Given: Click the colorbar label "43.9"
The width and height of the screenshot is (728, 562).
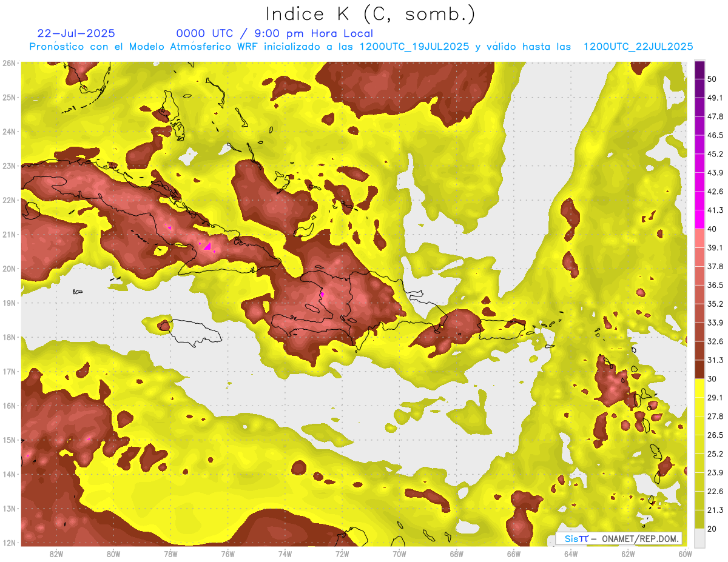Looking at the screenshot, I should [715, 173].
